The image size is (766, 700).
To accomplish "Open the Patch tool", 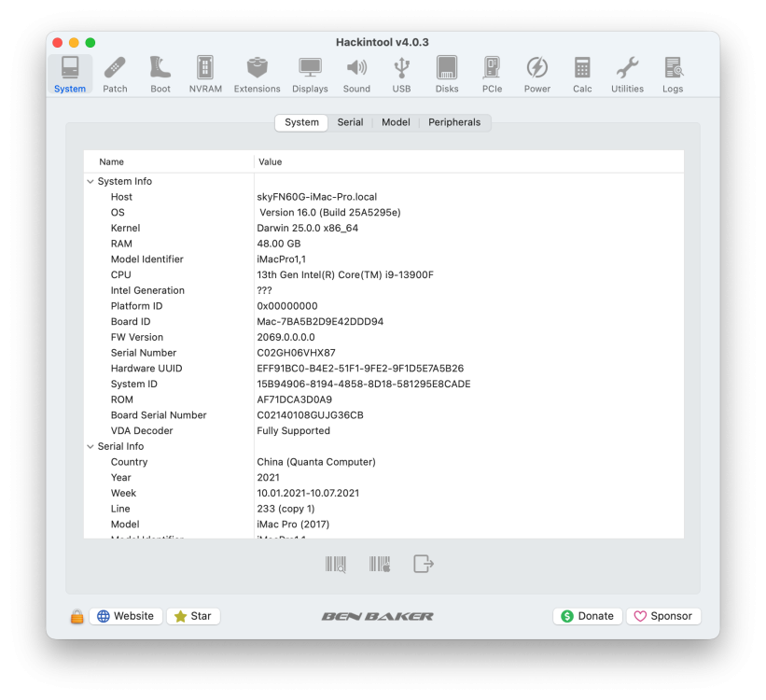I will coord(115,75).
